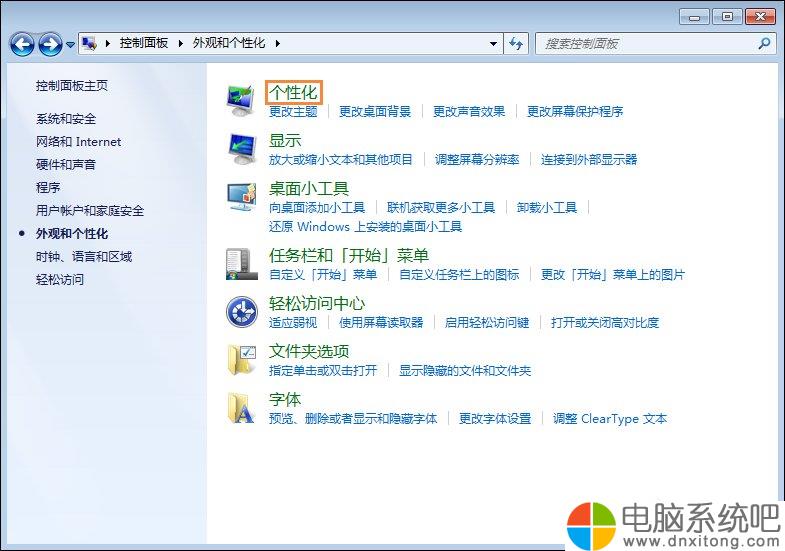The image size is (785, 551).
Task: Click 自定义任务栏上的图标 link
Action: (x=459, y=274)
